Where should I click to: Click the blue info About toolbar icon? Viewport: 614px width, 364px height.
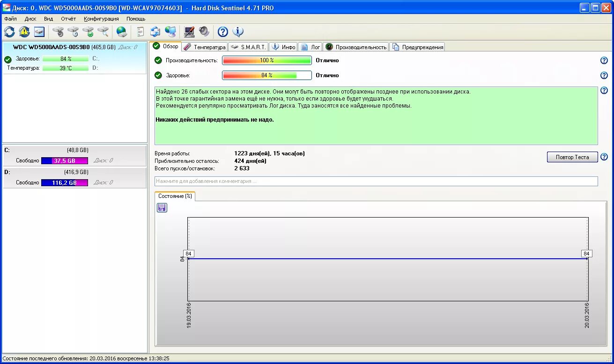click(x=238, y=32)
